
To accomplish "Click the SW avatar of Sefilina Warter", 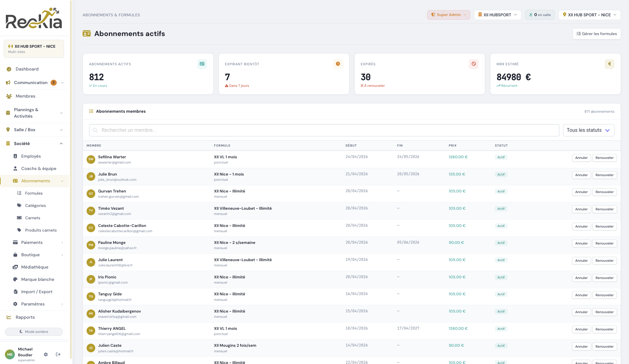I will (91, 160).
